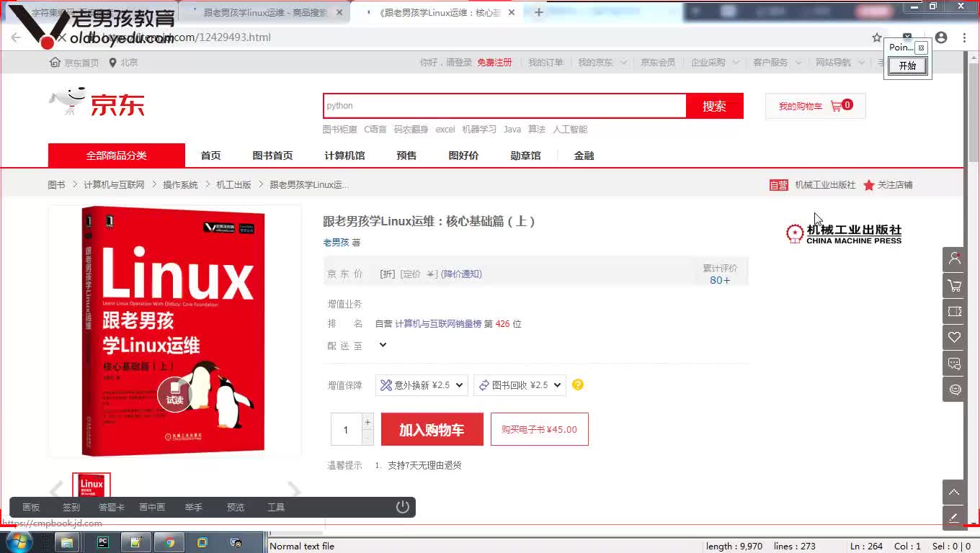The height and width of the screenshot is (553, 980).
Task: Click 加入购物车 add to cart button
Action: (x=432, y=430)
